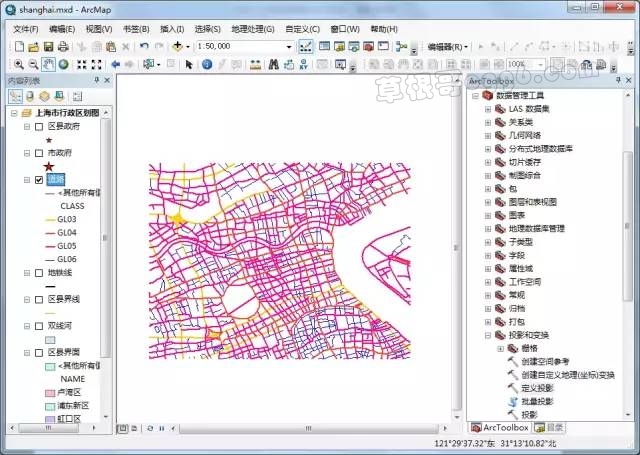This screenshot has height=455, width=640.
Task: Select the Zoom Out tool
Action: coord(33,64)
